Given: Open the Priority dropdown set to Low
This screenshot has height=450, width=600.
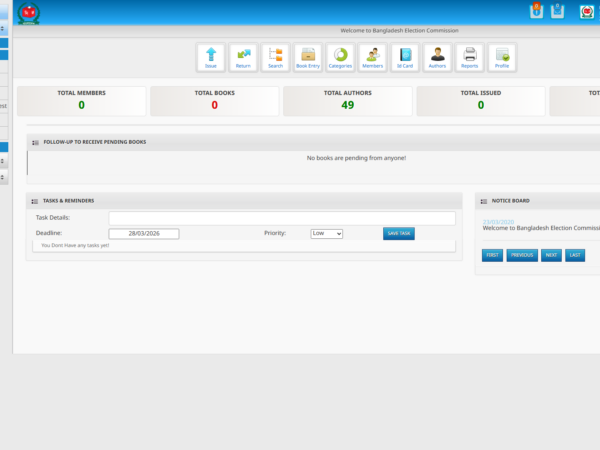Looking at the screenshot, I should (326, 233).
